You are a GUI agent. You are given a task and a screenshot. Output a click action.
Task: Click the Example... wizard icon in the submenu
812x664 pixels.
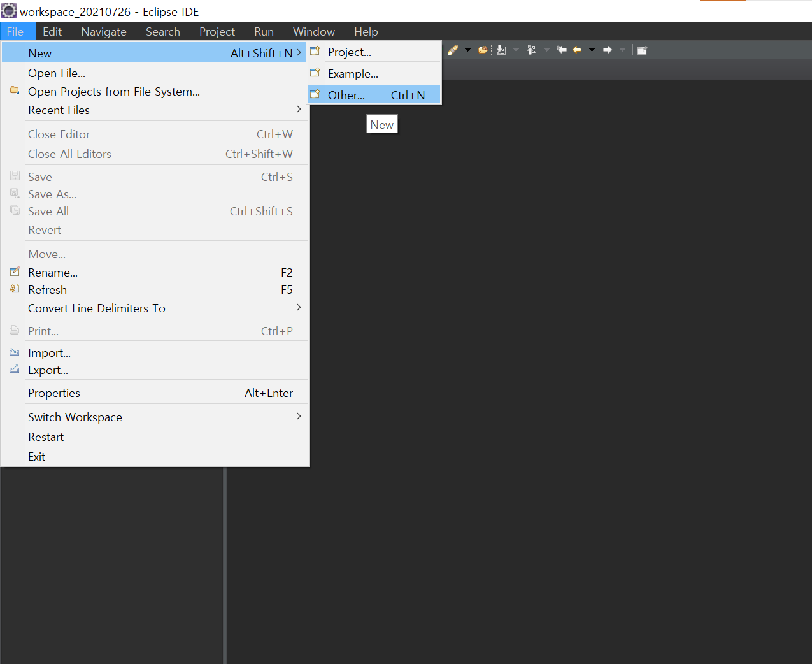click(315, 73)
